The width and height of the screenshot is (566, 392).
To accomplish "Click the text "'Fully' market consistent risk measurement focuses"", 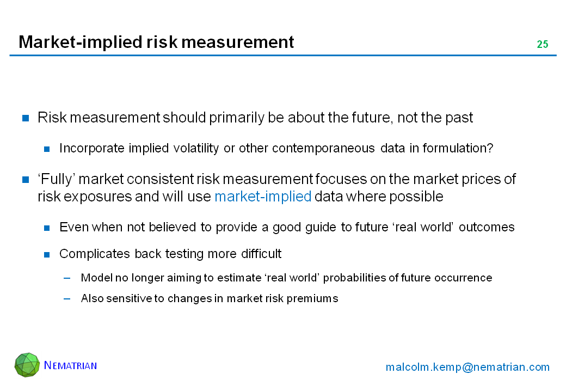I will point(276,179).
